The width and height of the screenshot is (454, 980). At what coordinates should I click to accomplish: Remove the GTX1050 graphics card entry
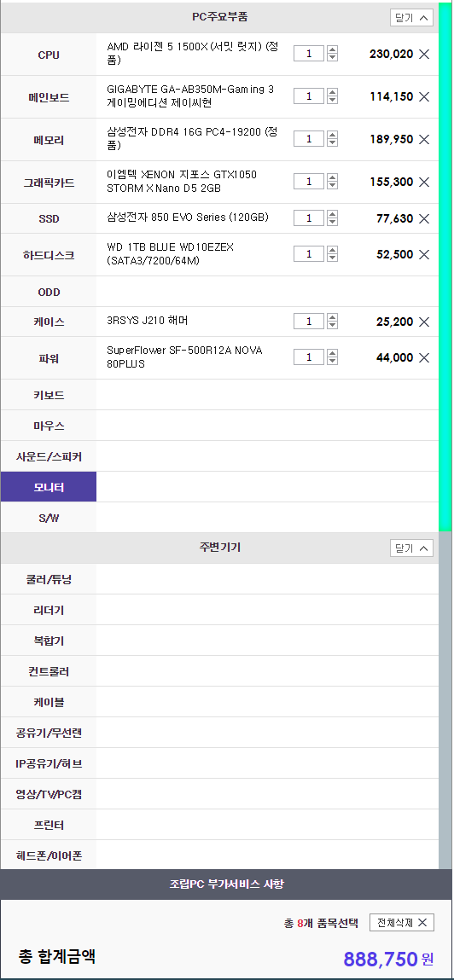(x=424, y=182)
